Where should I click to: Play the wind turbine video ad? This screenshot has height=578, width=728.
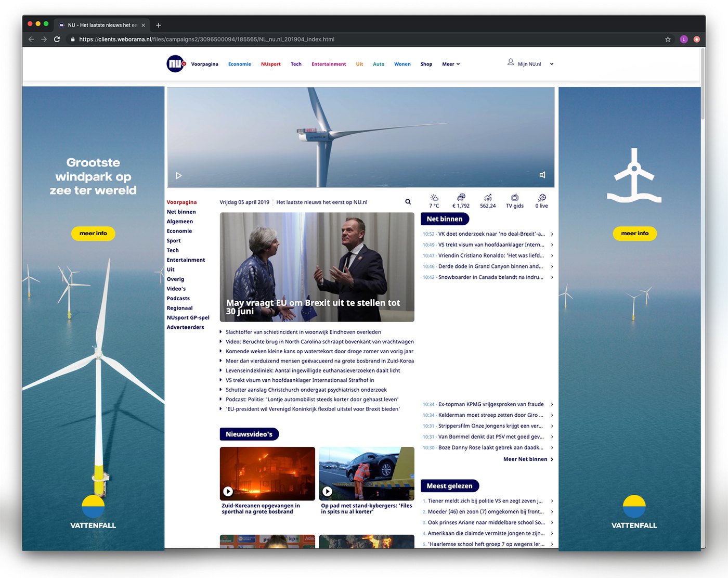178,176
